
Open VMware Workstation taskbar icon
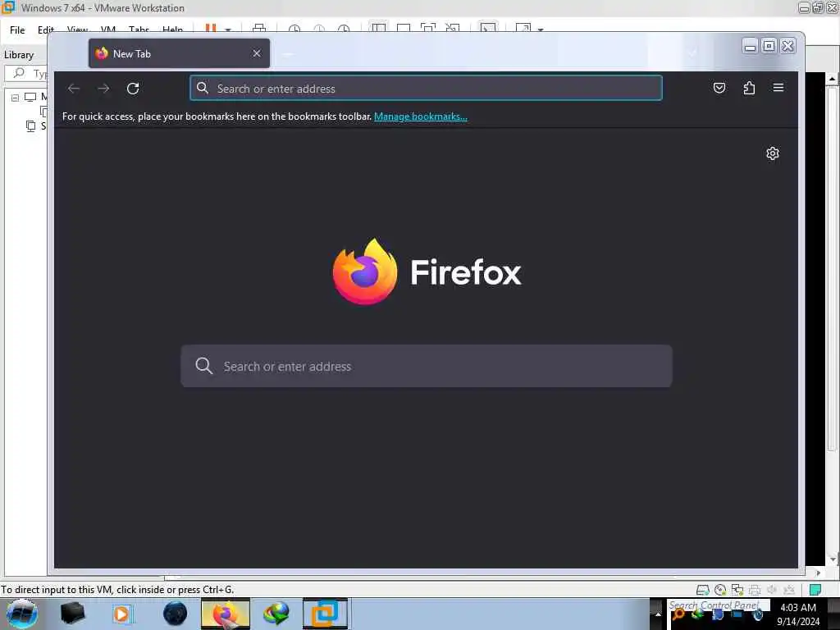(325, 614)
